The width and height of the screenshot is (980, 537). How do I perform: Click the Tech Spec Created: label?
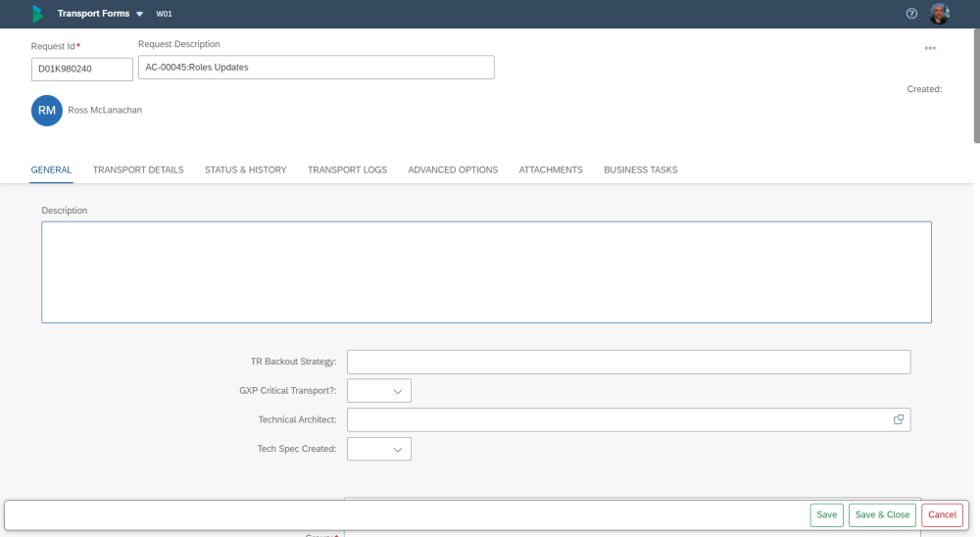(x=296, y=449)
